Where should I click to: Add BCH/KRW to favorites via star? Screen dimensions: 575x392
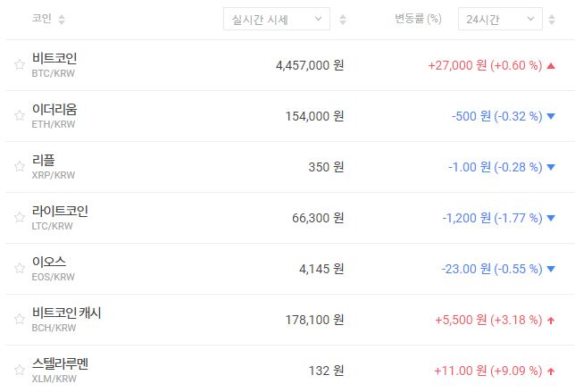(19, 319)
